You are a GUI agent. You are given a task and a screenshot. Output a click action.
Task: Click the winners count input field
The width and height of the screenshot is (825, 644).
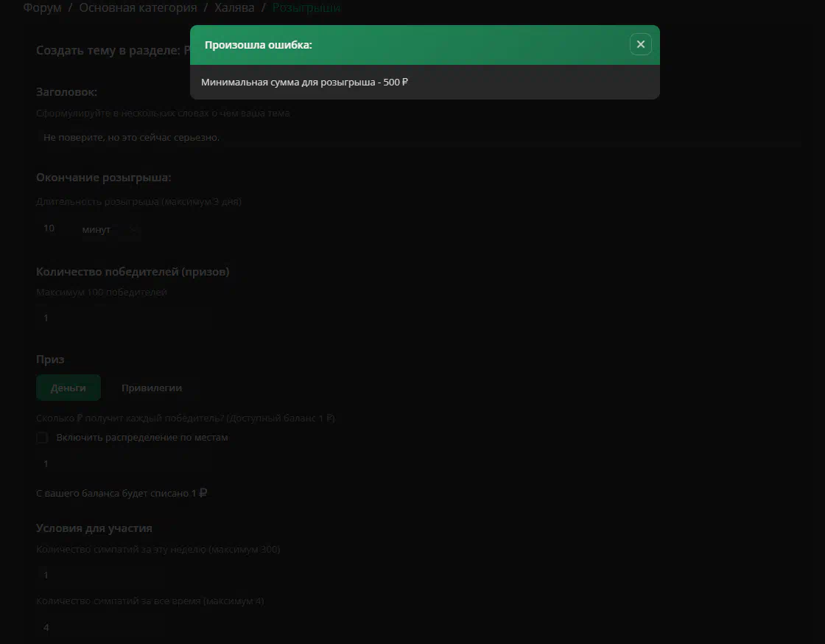point(124,318)
